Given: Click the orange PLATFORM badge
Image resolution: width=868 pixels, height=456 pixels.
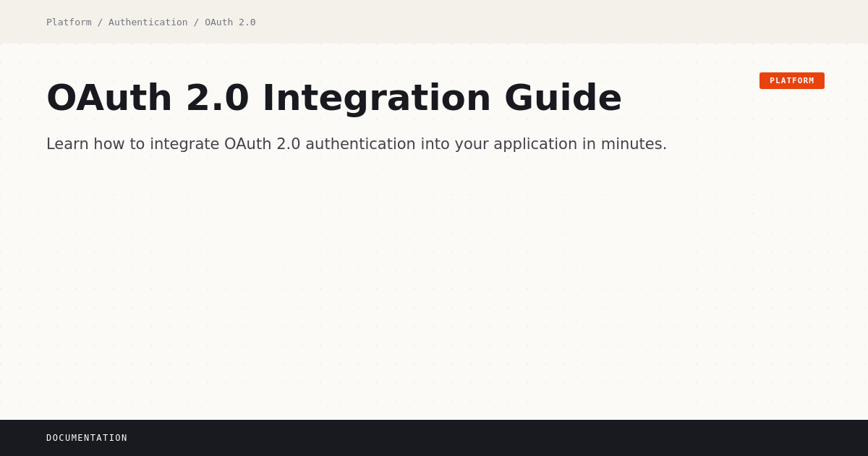Looking at the screenshot, I should pyautogui.click(x=791, y=80).
